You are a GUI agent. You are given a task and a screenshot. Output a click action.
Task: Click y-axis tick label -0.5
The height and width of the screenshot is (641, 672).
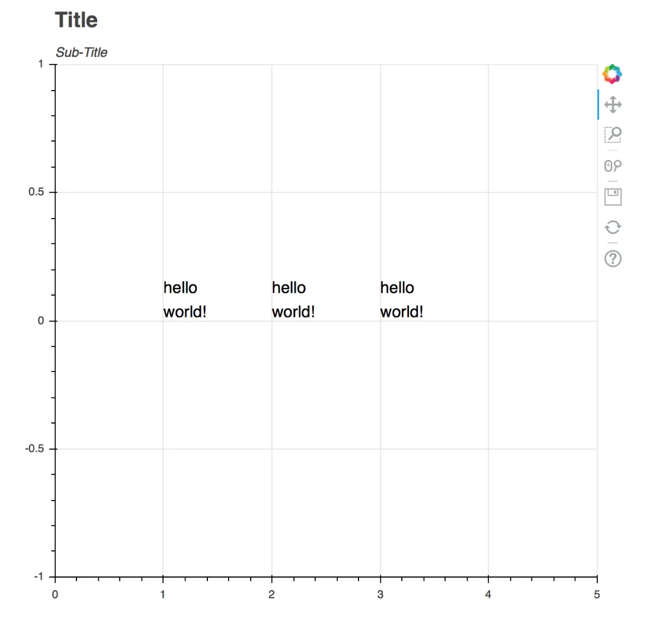(34, 448)
